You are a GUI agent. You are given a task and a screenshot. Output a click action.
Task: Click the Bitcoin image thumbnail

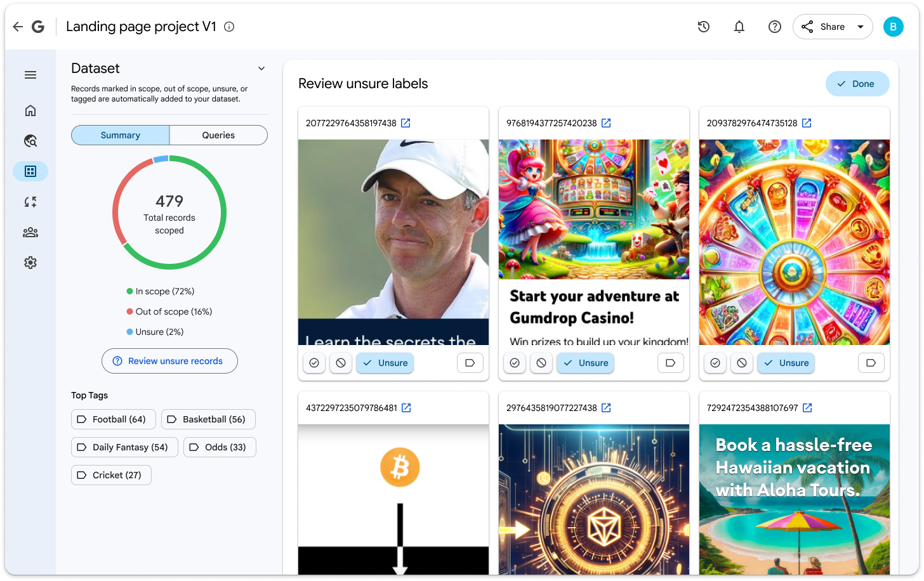point(393,499)
